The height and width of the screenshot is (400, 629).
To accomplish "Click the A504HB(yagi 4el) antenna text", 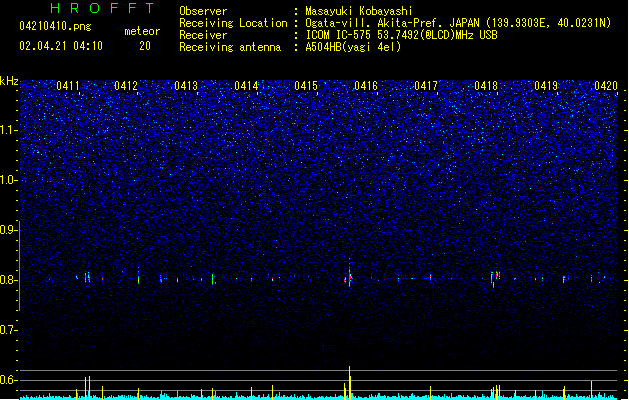I will click(x=353, y=47).
